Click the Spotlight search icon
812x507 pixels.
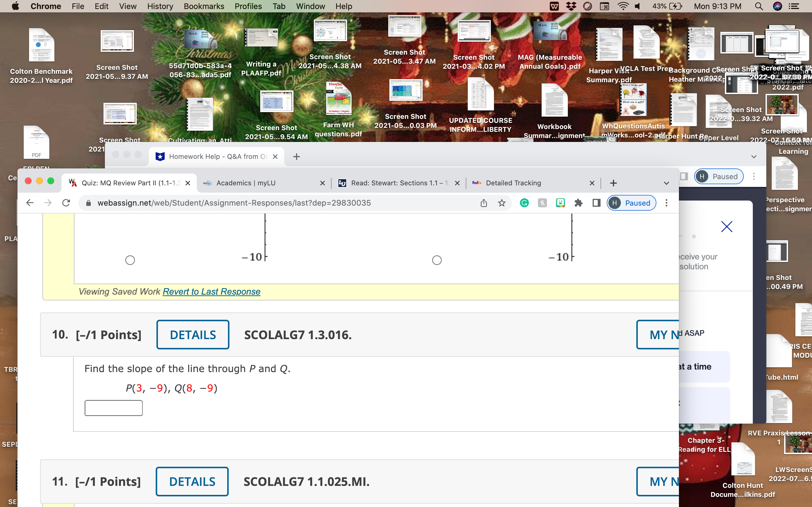[759, 6]
